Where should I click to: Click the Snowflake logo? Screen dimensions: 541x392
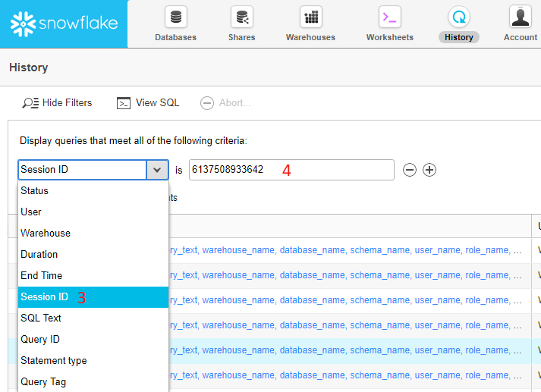[64, 24]
